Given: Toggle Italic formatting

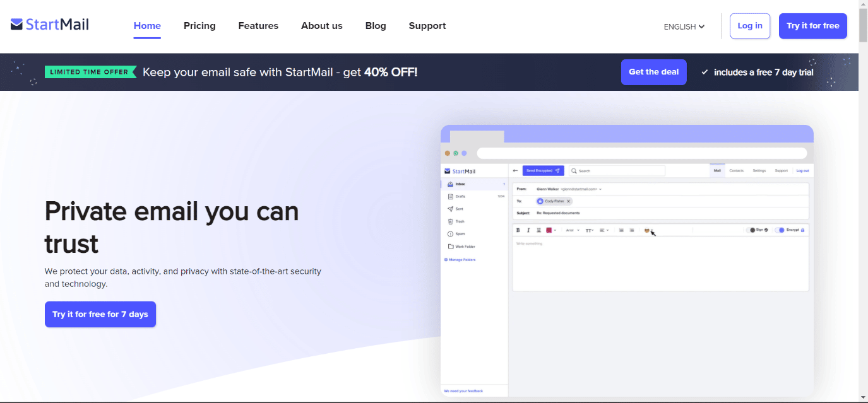Looking at the screenshot, I should coord(528,230).
